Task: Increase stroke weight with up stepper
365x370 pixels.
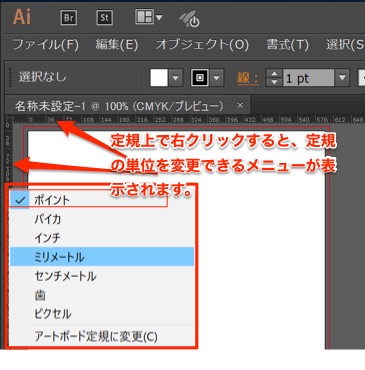Action: pyautogui.click(x=274, y=74)
